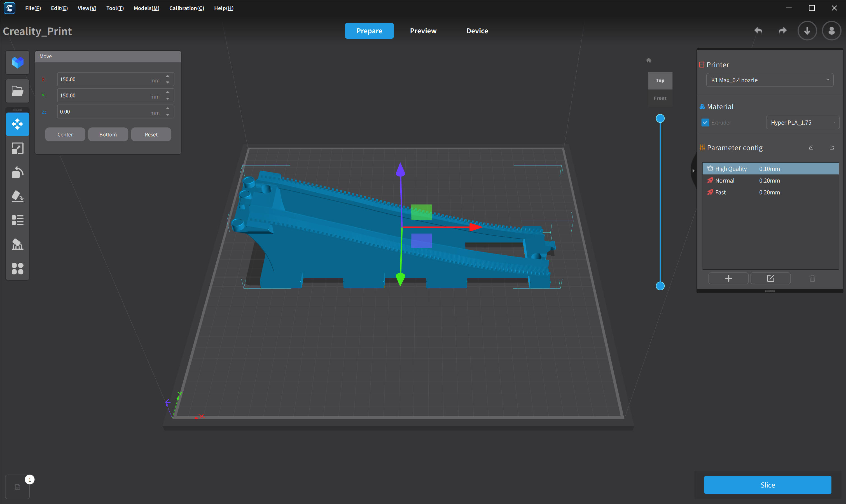
Task: Switch to the Device tab
Action: click(477, 31)
